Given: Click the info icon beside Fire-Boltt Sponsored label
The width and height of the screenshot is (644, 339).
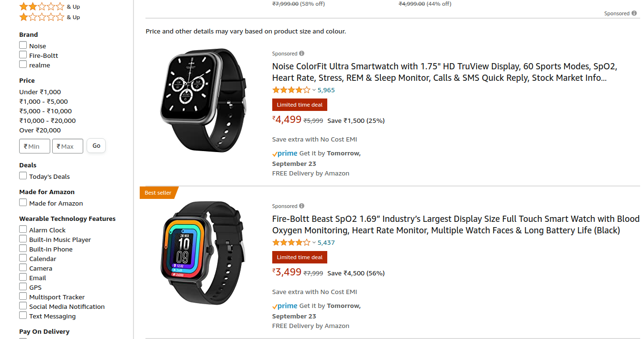Looking at the screenshot, I should pos(302,206).
